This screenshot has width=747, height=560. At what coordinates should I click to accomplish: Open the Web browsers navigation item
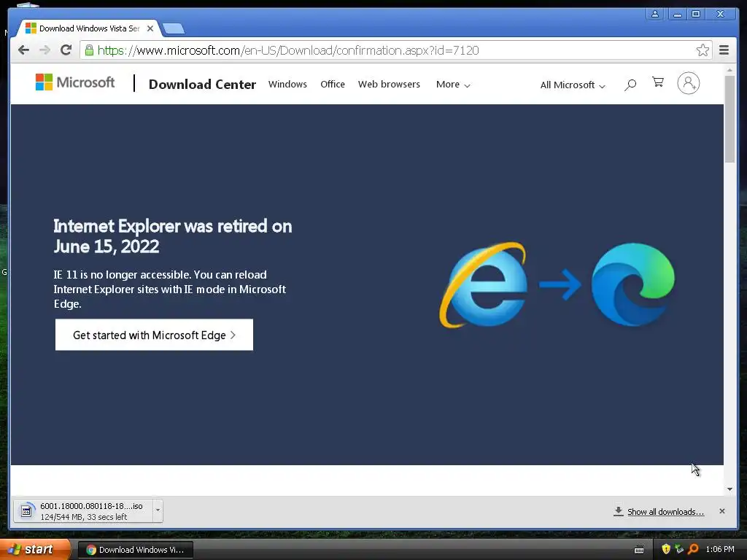coord(389,85)
